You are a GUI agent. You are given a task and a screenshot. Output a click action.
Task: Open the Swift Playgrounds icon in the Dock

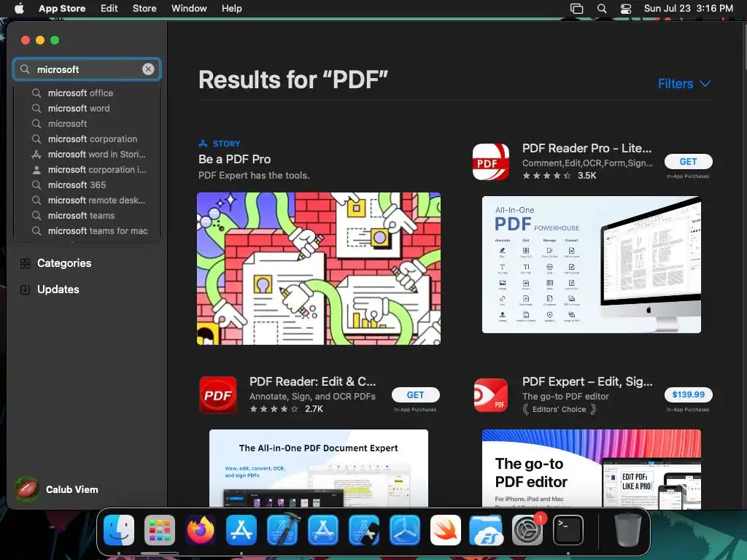[x=446, y=530]
